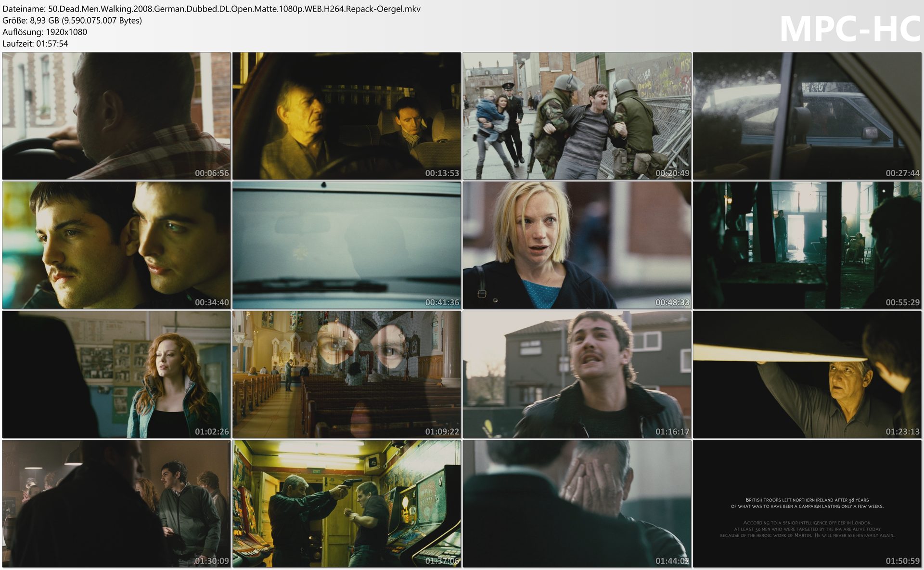This screenshot has width=924, height=570.
Task: Select the dark warehouse thumbnail at 00:55:29
Action: pyautogui.click(x=807, y=245)
